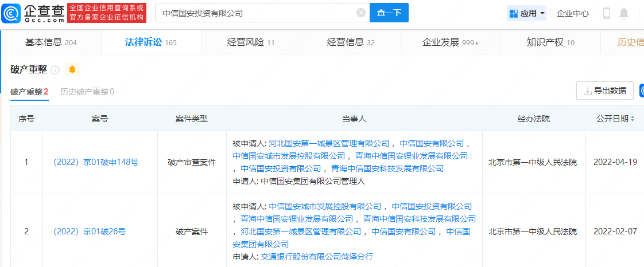Click the 经办法院 column header
Viewport: 644px width, 267px height.
click(x=534, y=119)
